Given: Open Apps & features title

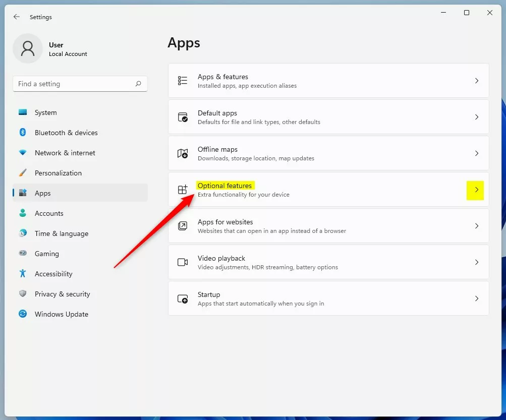Looking at the screenshot, I should pyautogui.click(x=222, y=77).
